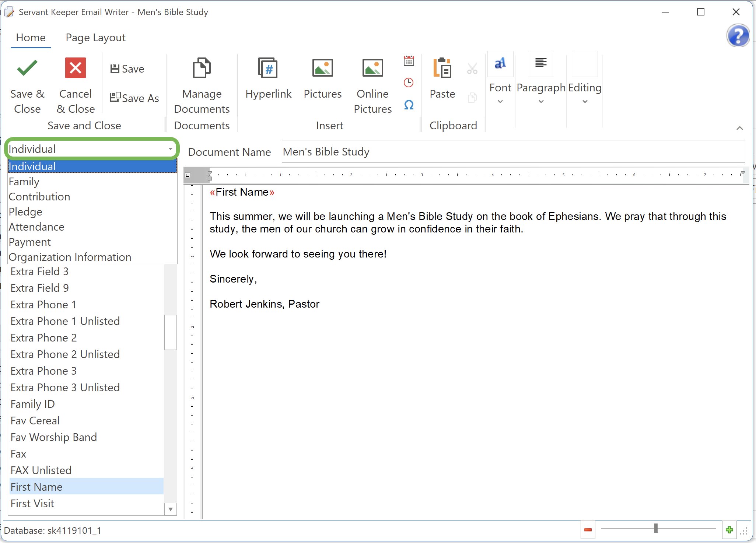The width and height of the screenshot is (756, 543).
Task: Cut text with the scissors icon
Action: pos(472,68)
